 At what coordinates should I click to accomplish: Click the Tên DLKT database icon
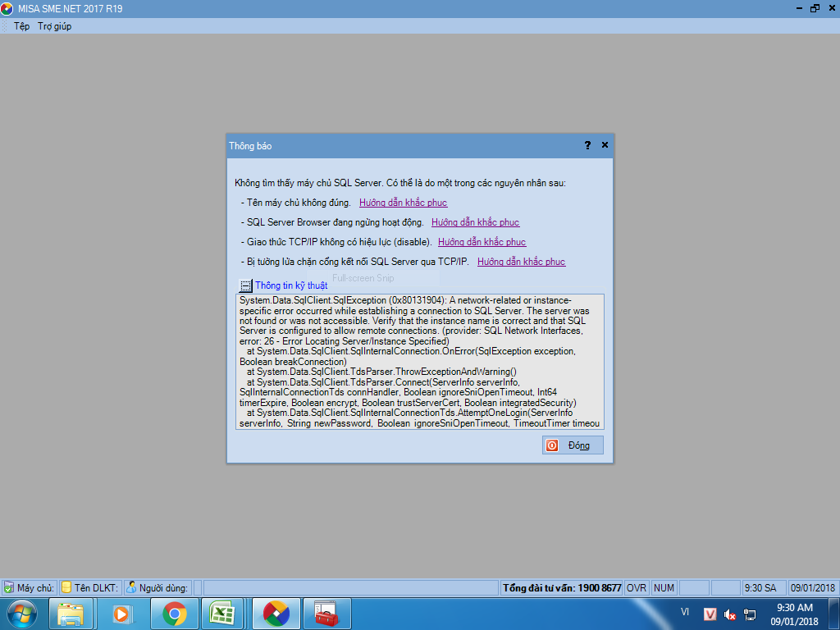[66, 587]
